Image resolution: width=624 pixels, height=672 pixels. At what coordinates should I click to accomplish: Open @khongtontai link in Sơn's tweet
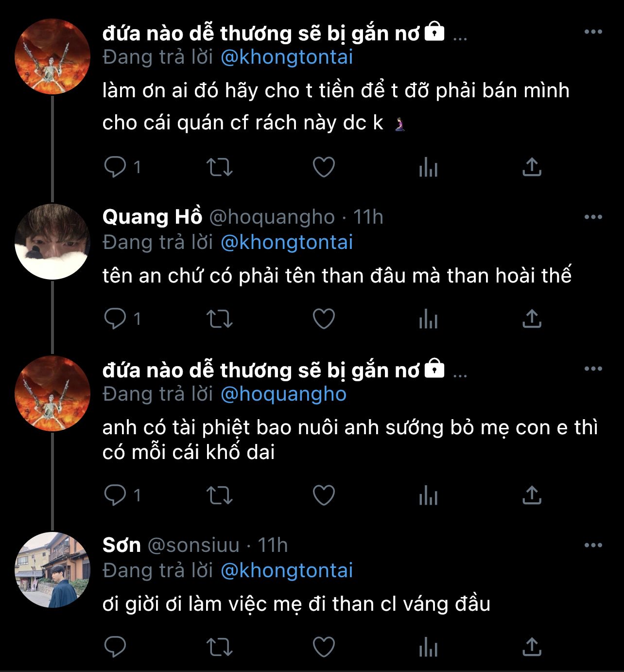pyautogui.click(x=287, y=570)
